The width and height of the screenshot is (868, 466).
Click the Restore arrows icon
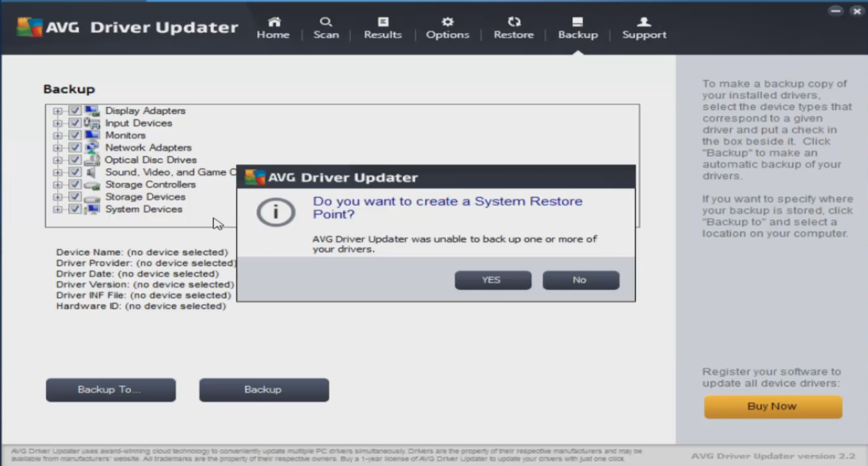tap(514, 23)
